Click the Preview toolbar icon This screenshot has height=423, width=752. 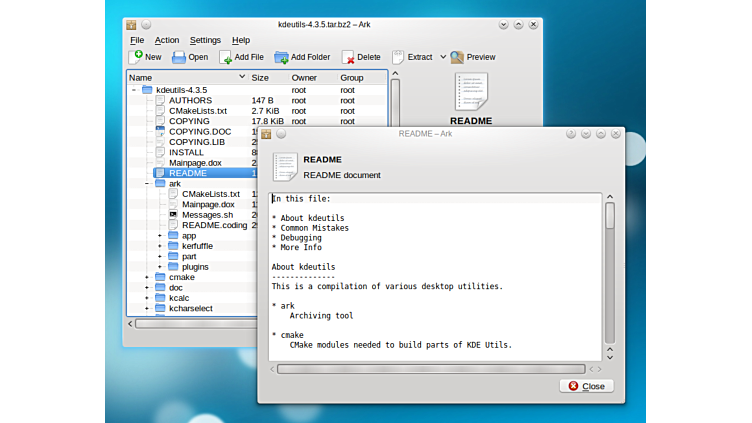tap(457, 57)
